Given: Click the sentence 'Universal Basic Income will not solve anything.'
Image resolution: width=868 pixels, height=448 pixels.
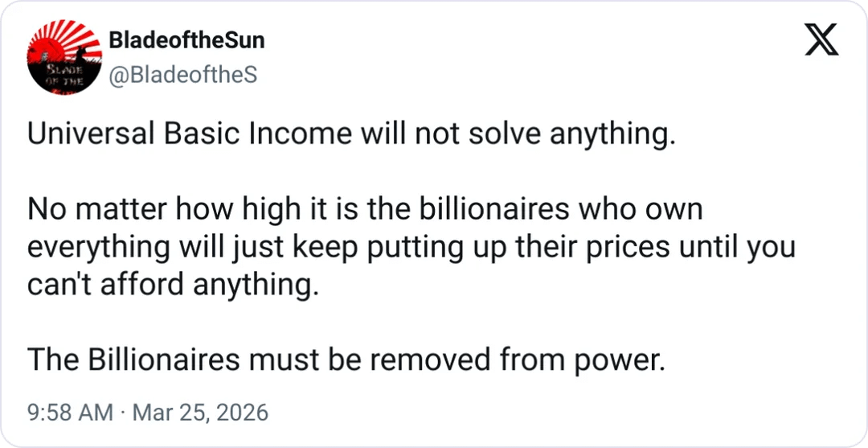Looking at the screenshot, I should 348,134.
